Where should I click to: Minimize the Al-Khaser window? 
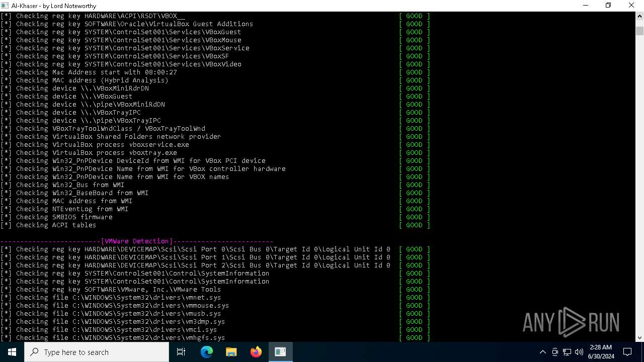(x=586, y=6)
